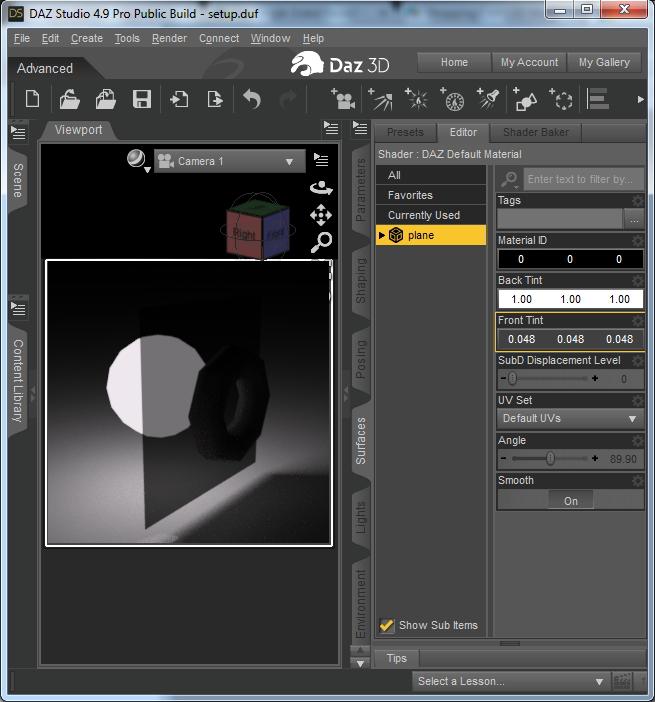This screenshot has height=702, width=655.
Task: Open the Camera 1 view dropdown
Action: [x=230, y=161]
